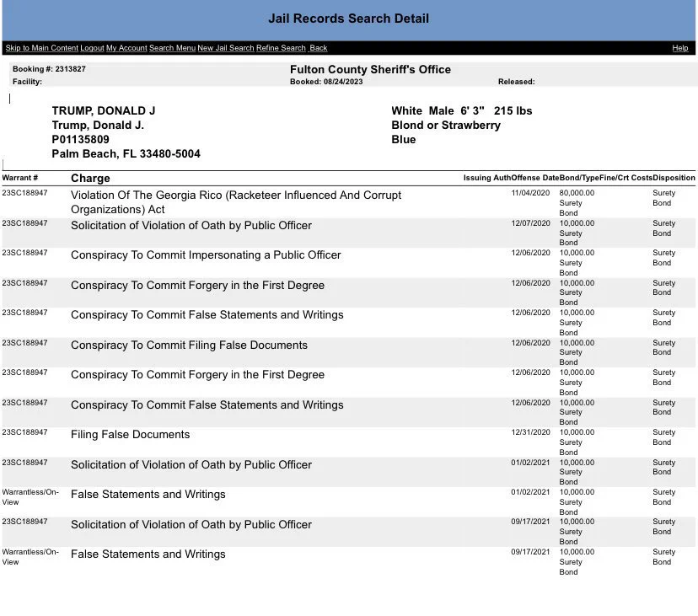The image size is (698, 616).
Task: Click the Skip to Main Content link
Action: coord(42,48)
